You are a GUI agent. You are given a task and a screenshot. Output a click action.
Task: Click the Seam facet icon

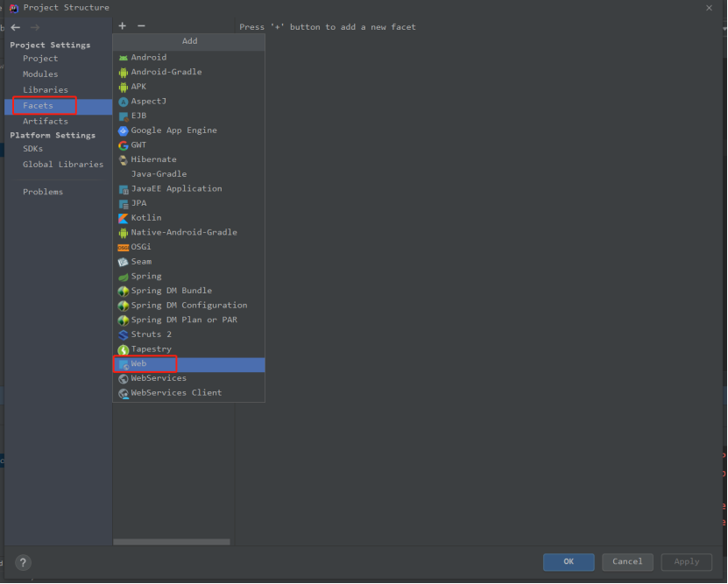click(x=123, y=262)
